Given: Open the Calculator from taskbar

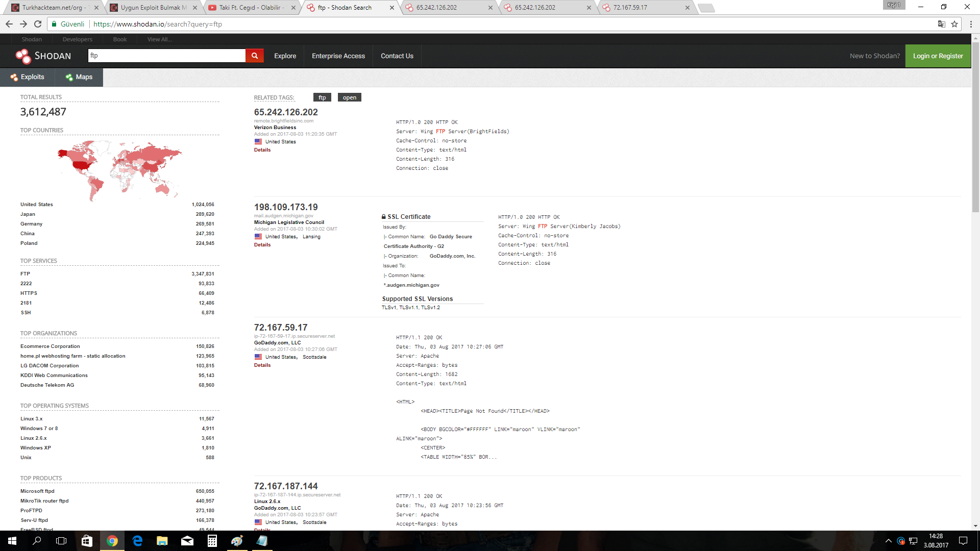Looking at the screenshot, I should (x=212, y=541).
